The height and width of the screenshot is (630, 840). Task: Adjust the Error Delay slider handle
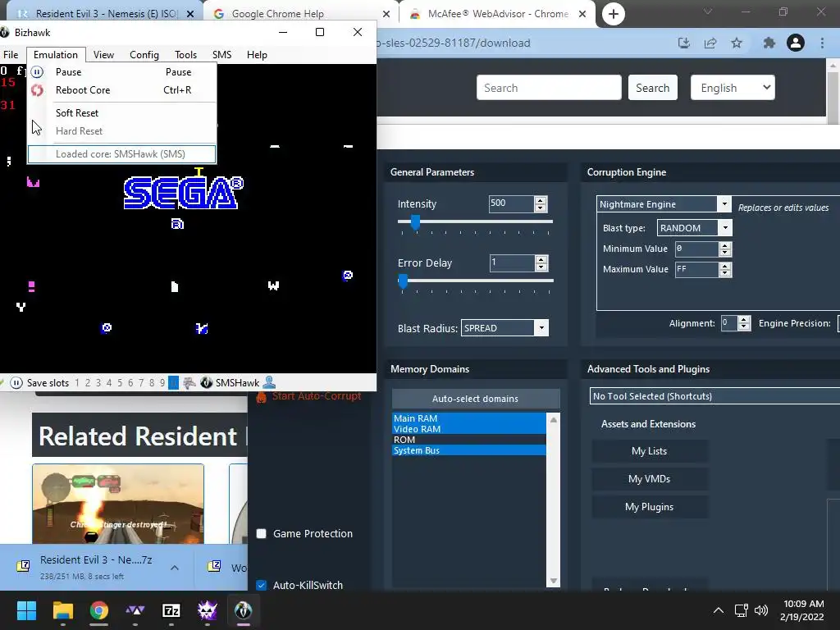point(403,281)
